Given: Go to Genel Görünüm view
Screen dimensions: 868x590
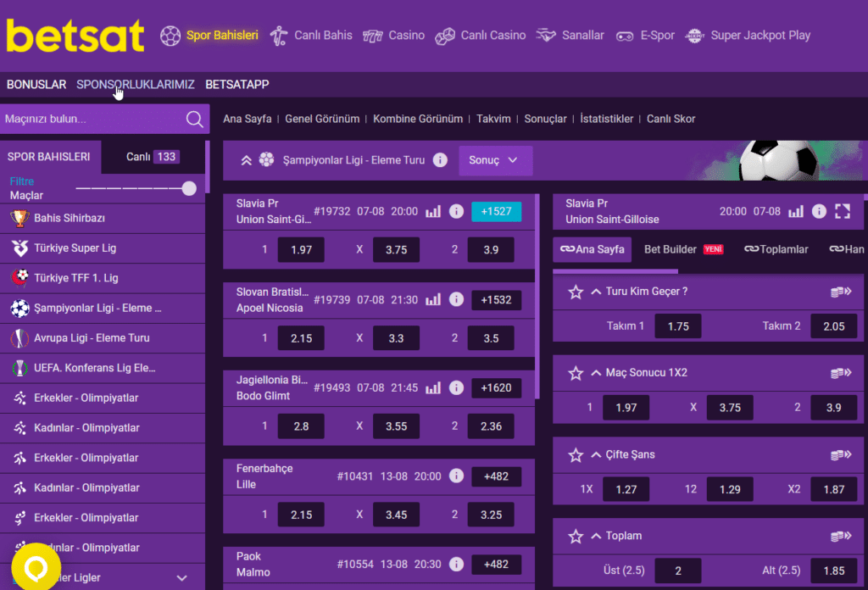Looking at the screenshot, I should 322,119.
